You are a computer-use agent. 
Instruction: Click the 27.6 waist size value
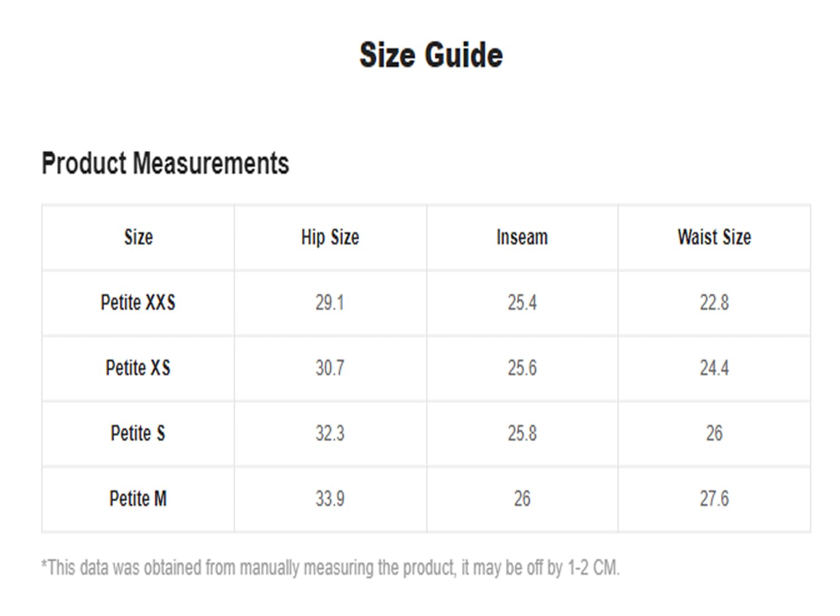click(714, 499)
